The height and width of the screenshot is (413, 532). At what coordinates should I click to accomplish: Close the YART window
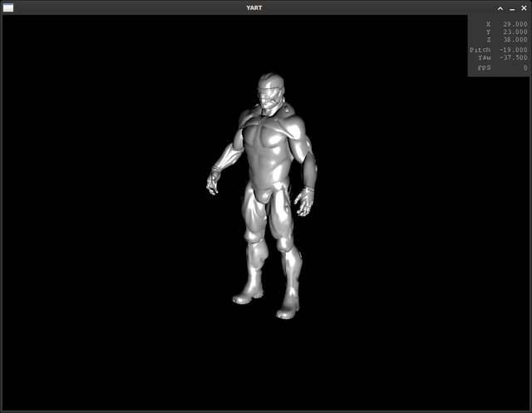coord(524,7)
